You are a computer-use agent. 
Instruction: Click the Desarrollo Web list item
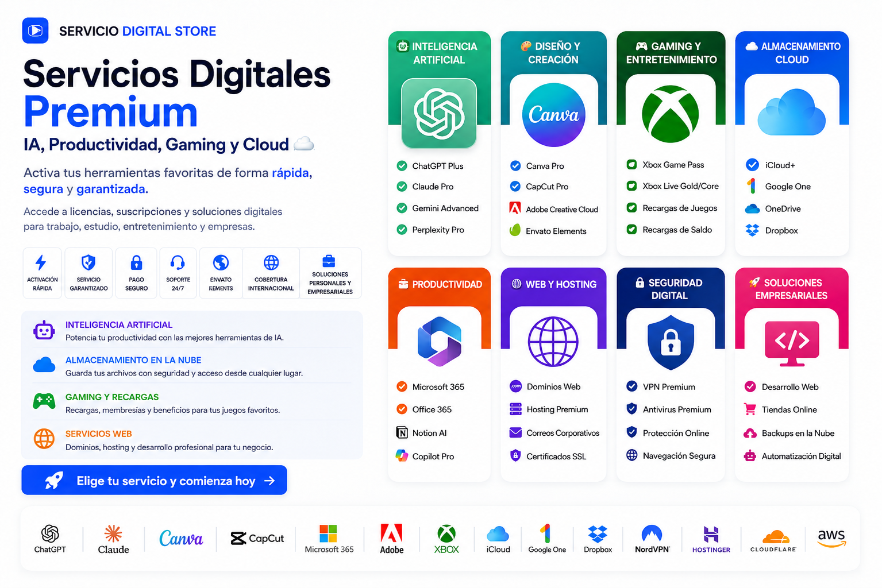781,386
